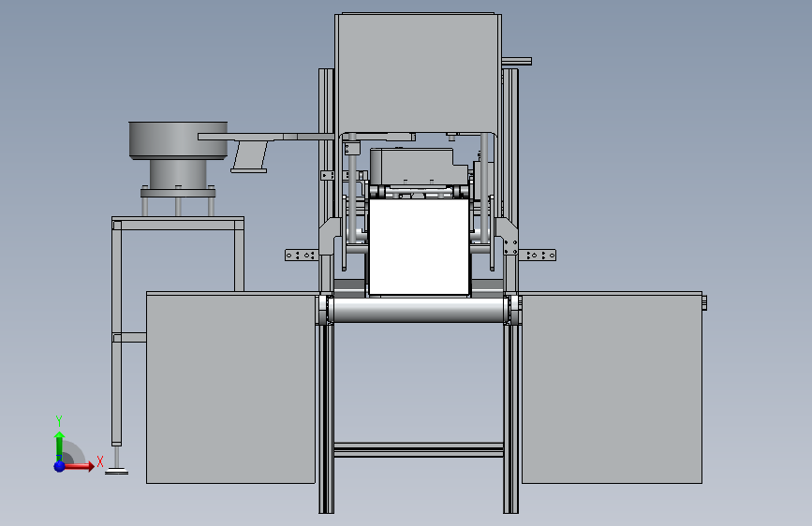
Task: Select the feeder table's leveling foot pad
Action: tap(116, 471)
